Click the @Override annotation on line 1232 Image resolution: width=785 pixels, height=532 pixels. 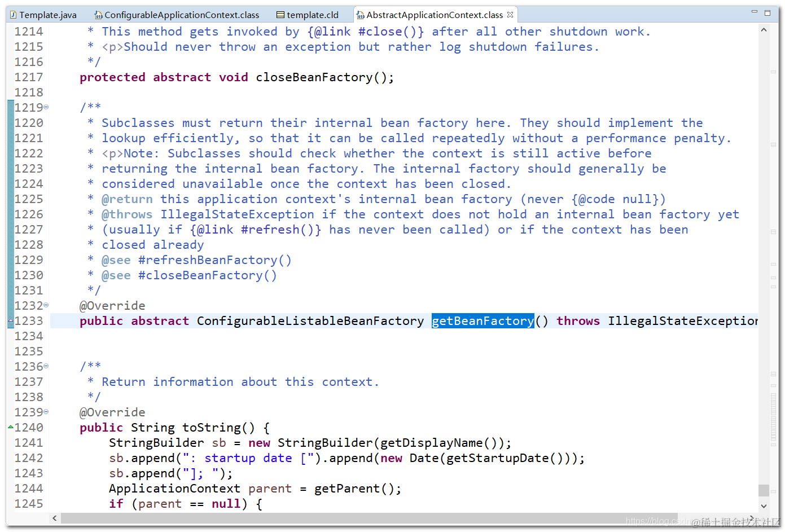point(112,306)
